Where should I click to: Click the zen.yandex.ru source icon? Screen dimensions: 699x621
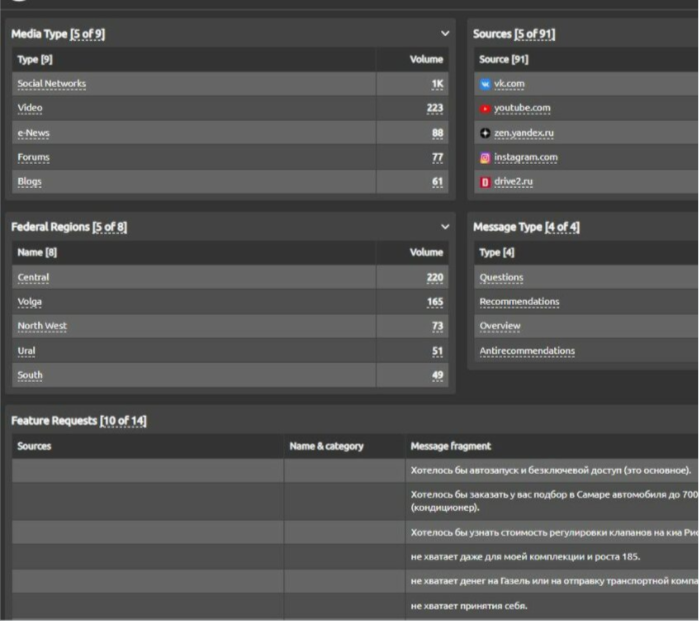coord(485,133)
